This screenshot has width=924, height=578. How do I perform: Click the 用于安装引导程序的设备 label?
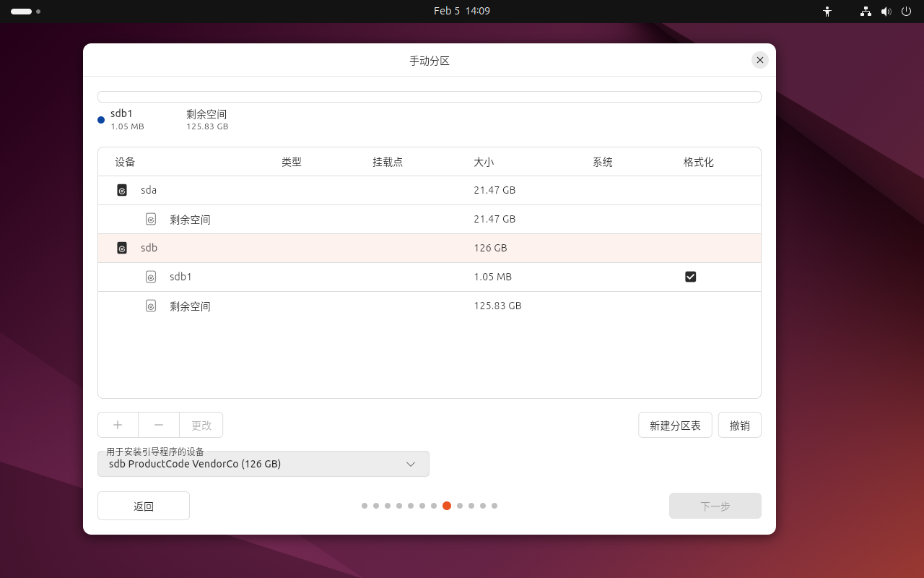click(x=155, y=452)
